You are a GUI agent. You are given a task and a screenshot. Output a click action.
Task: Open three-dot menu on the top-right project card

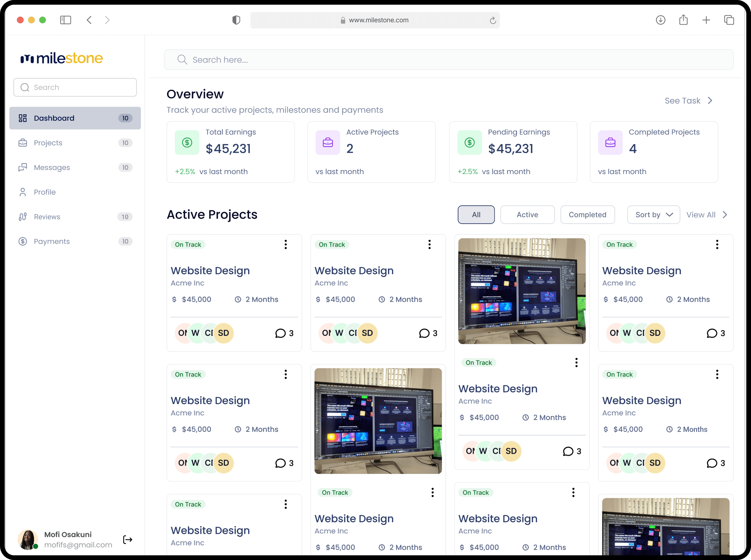click(x=717, y=244)
